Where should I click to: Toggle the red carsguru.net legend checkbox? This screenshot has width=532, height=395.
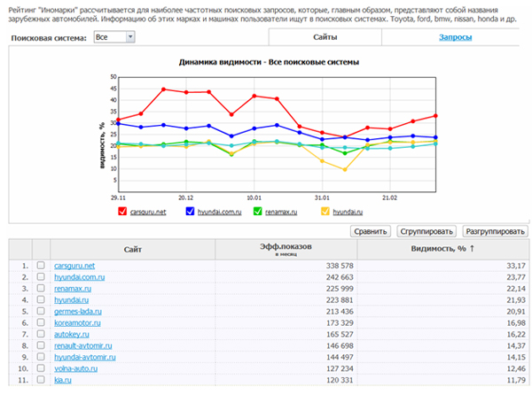[122, 212]
